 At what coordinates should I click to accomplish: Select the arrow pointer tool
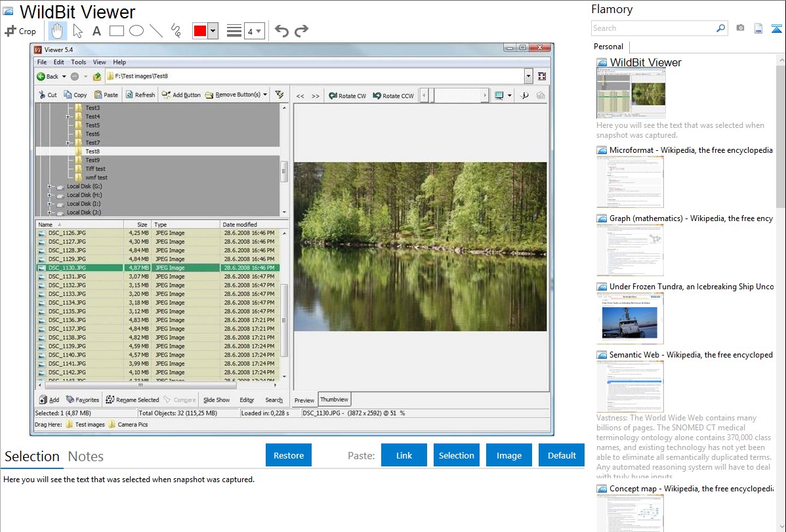[x=77, y=31]
